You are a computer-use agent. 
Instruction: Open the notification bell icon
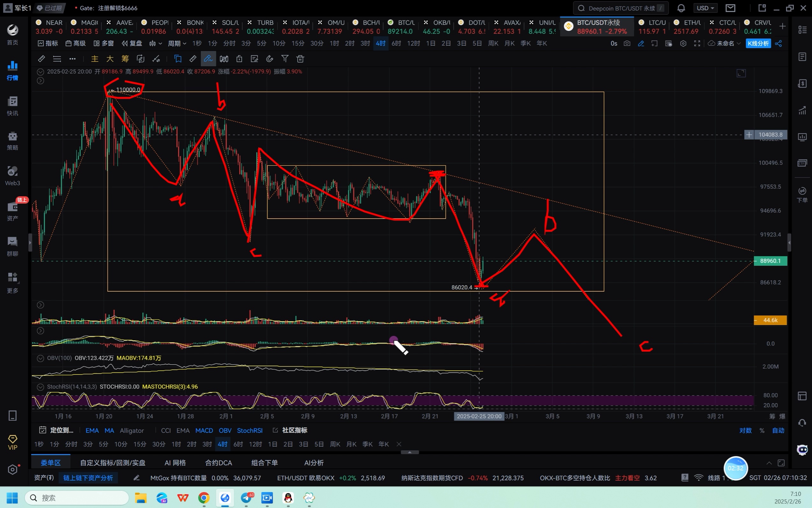[x=681, y=8]
